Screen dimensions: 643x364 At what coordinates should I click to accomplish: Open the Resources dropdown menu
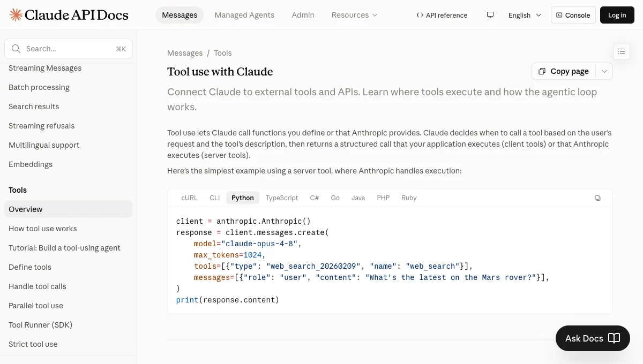click(354, 15)
